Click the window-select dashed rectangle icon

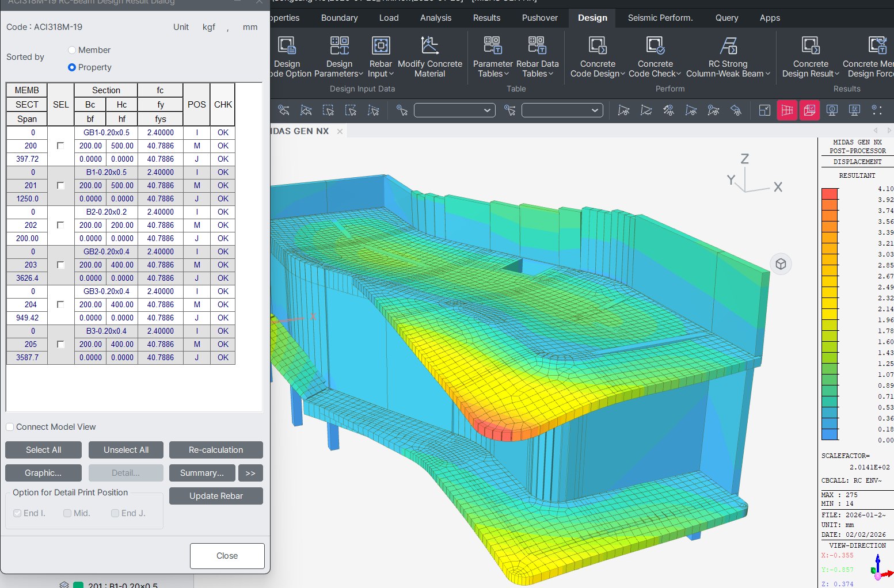[x=328, y=110]
